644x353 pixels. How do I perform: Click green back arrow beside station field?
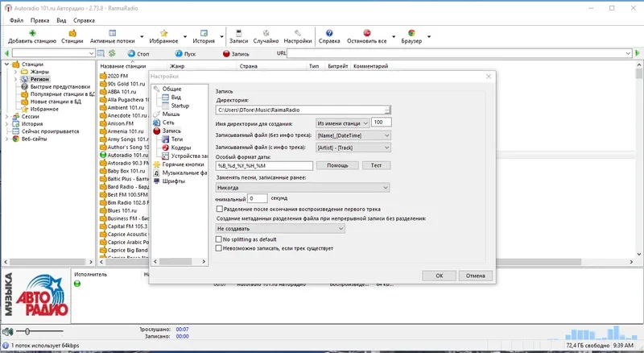(6, 53)
